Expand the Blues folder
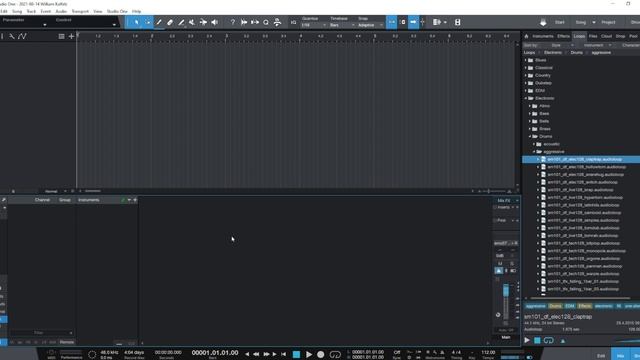640x360 pixels. tap(526, 60)
